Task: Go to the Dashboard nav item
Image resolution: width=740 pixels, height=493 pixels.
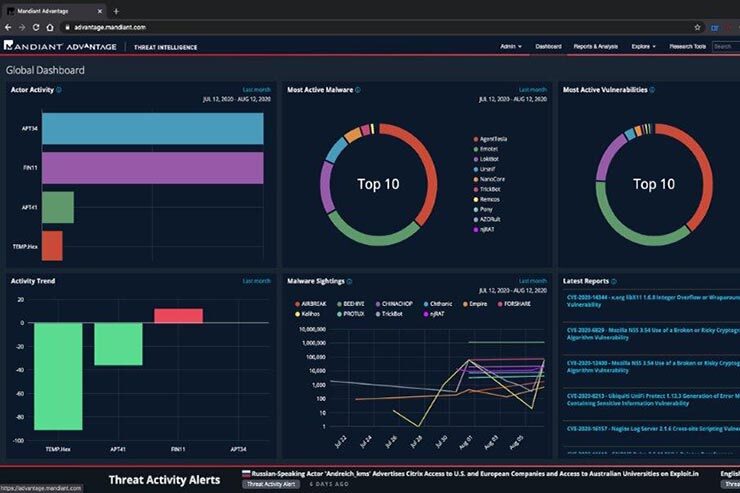Action: click(x=549, y=47)
